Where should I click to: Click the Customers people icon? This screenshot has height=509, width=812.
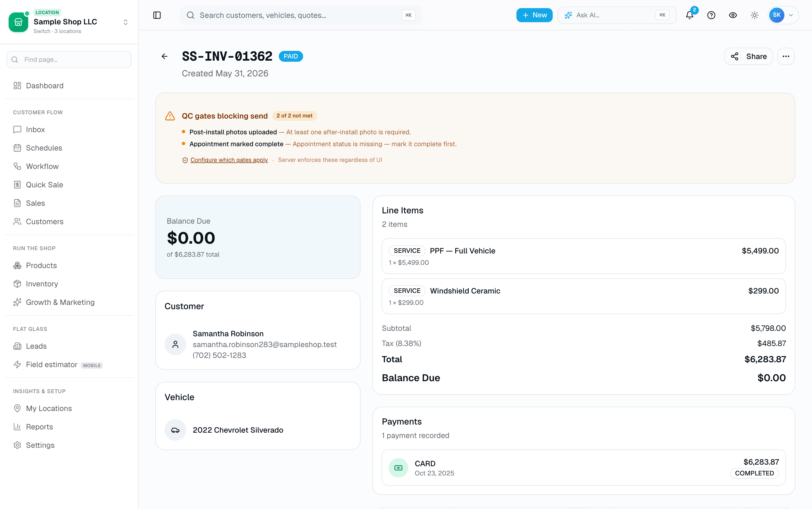pos(17,221)
